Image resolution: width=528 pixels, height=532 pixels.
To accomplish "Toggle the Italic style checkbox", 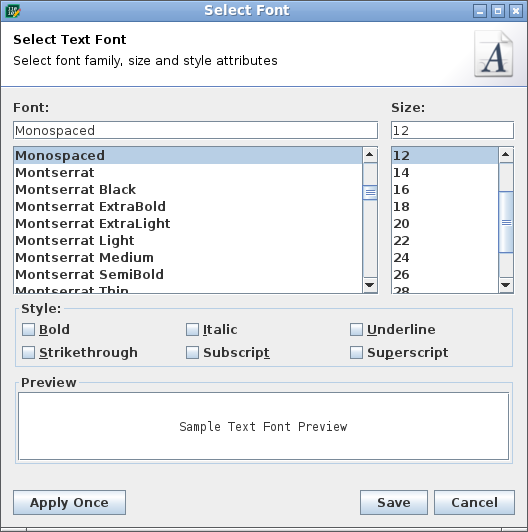I will click(192, 329).
